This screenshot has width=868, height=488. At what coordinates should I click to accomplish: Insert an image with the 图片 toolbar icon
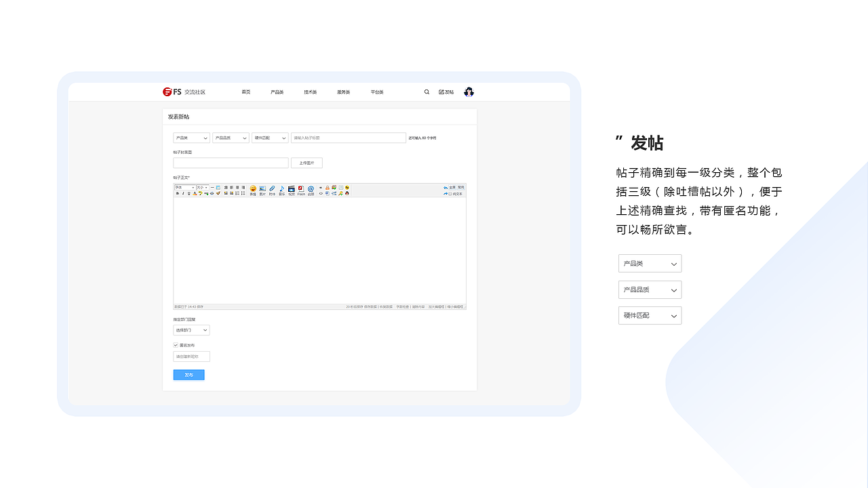click(262, 189)
